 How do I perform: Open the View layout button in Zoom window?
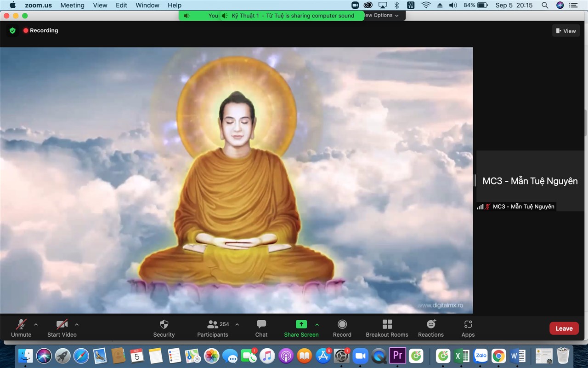(565, 31)
